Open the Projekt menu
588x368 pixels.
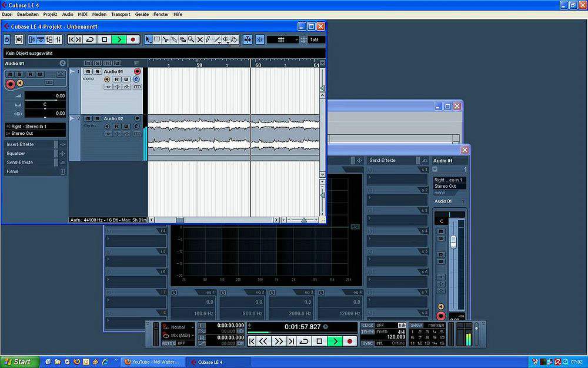(50, 14)
